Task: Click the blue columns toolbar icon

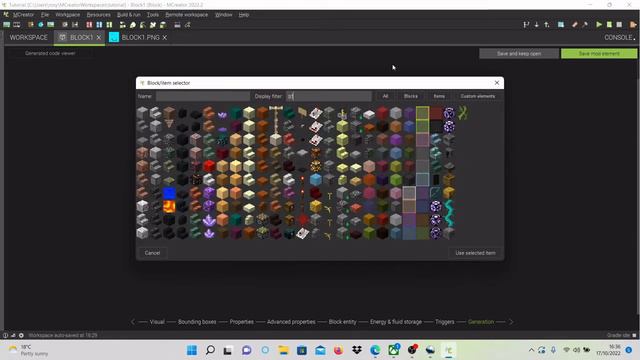Action: point(99,25)
